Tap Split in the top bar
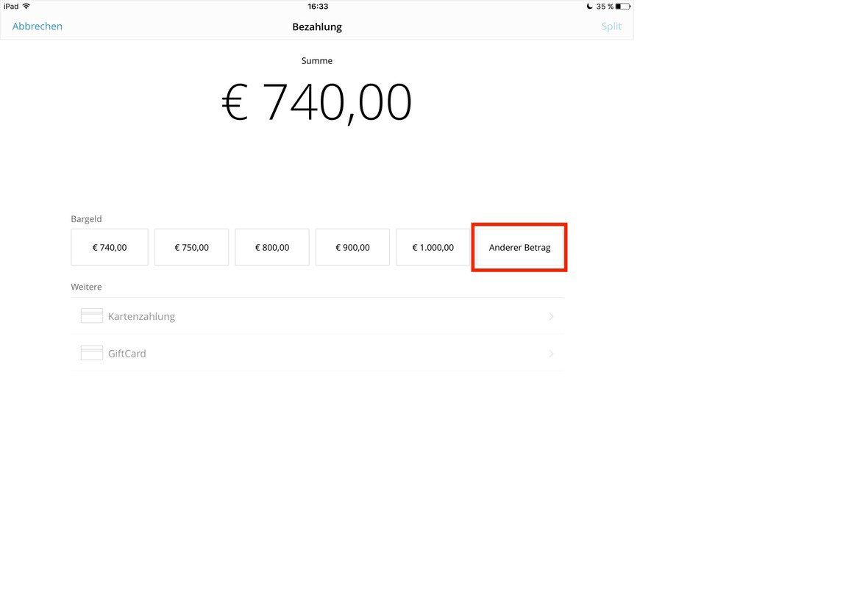 click(x=611, y=26)
